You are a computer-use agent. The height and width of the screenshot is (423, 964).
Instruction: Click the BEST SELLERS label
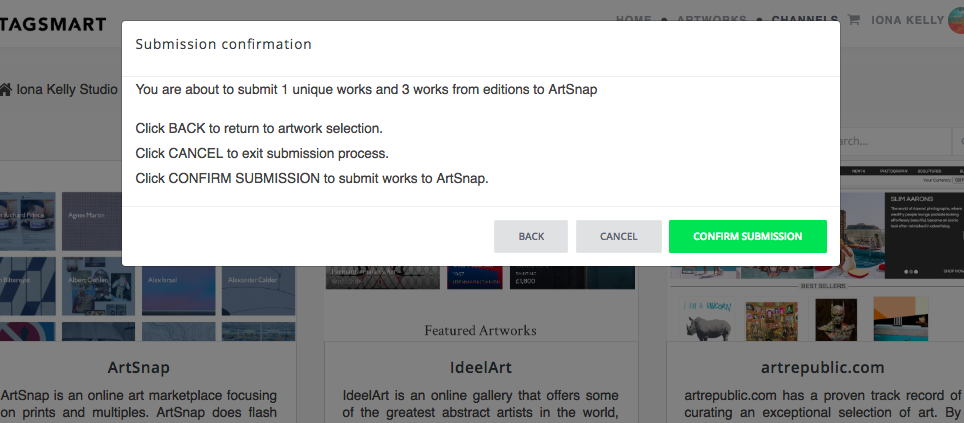[x=823, y=286]
